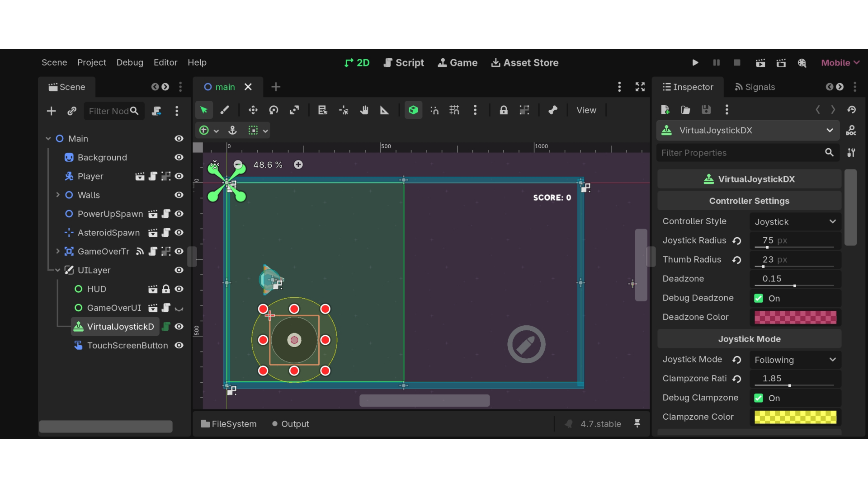Open the Asset Store workspace
Screen dimensions: 868x488
pyautogui.click(x=525, y=63)
